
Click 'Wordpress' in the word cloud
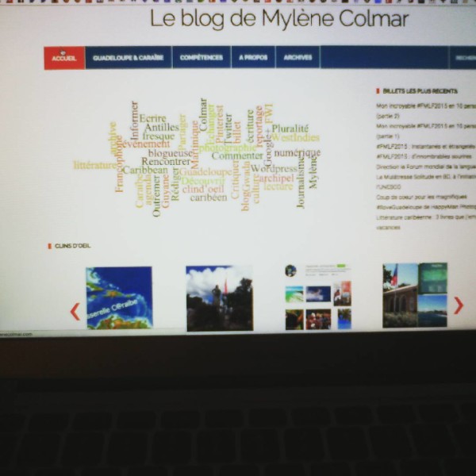(x=274, y=168)
